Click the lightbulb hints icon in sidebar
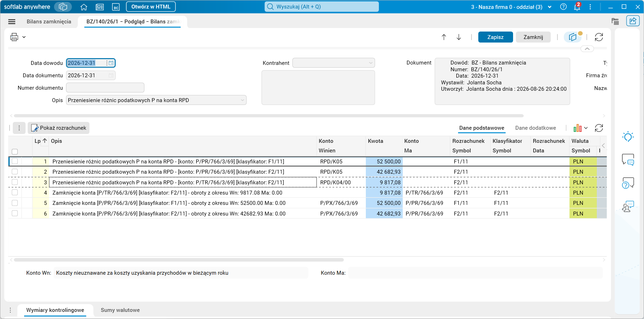The image size is (644, 319). [628, 137]
